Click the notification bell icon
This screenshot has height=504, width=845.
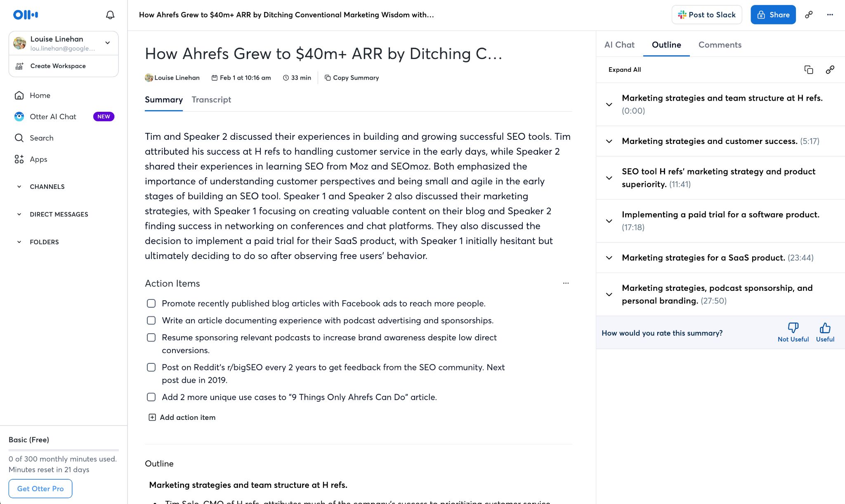110,14
